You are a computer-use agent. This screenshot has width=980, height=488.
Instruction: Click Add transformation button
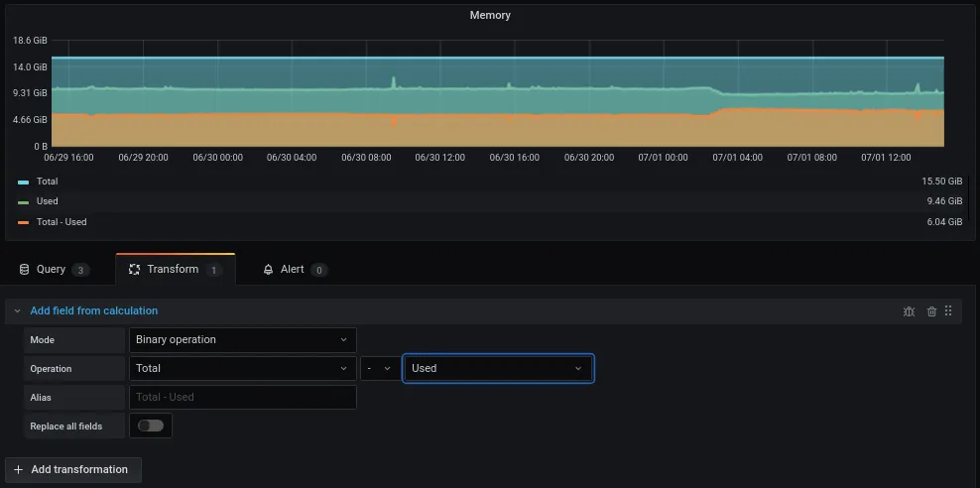[73, 470]
